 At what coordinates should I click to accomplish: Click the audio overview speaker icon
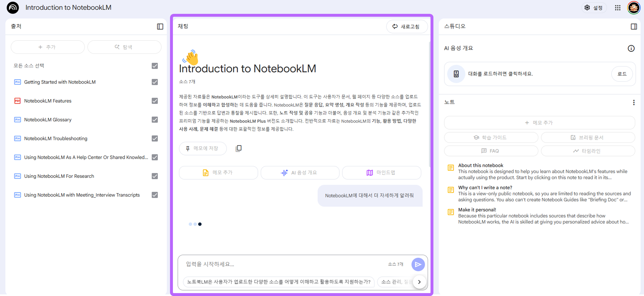[456, 74]
